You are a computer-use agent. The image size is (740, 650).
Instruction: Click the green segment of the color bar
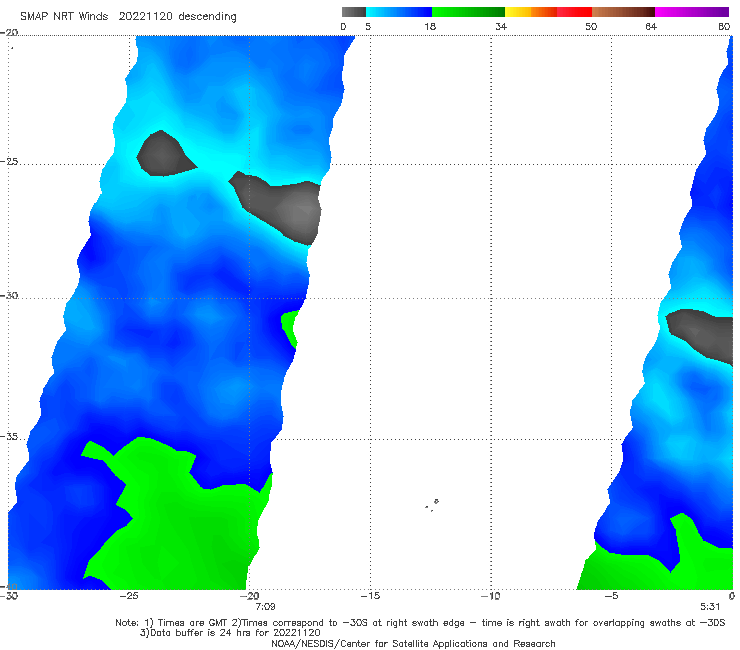468,12
